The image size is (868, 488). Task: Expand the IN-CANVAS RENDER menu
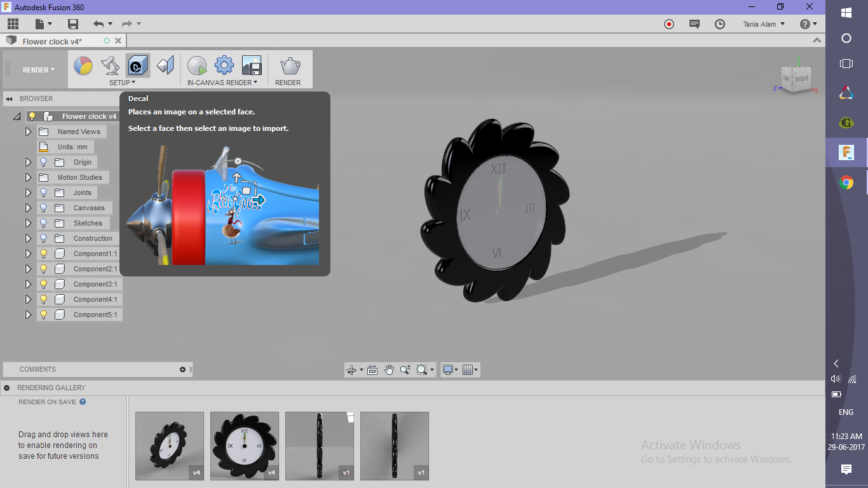click(x=222, y=83)
